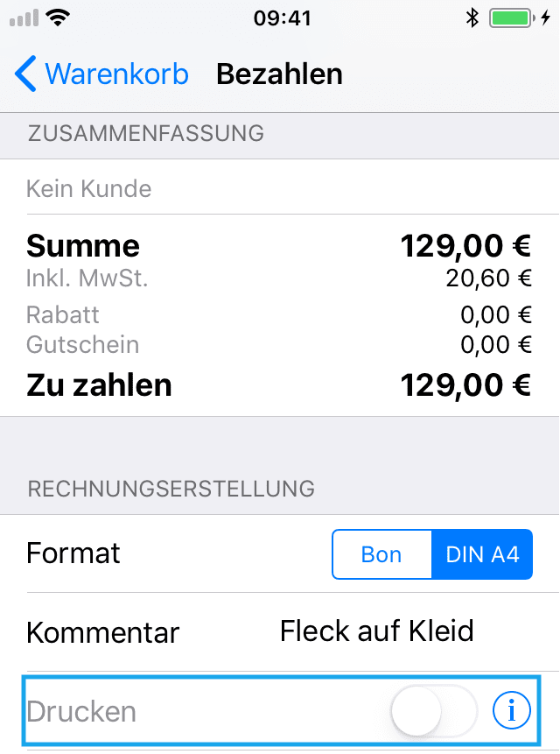Viewport: 560px width, 754px height.
Task: Tap the Zu zahlen total amount
Action: click(x=465, y=385)
